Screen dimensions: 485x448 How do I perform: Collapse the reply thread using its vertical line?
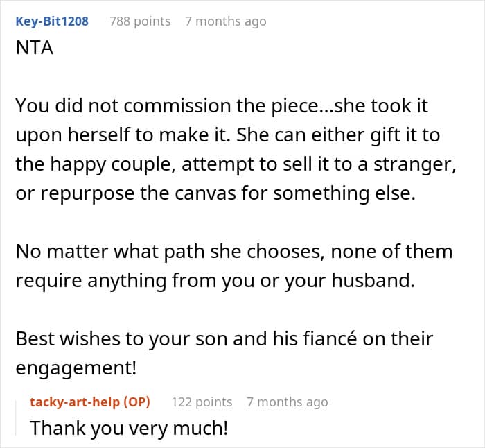tap(16, 418)
